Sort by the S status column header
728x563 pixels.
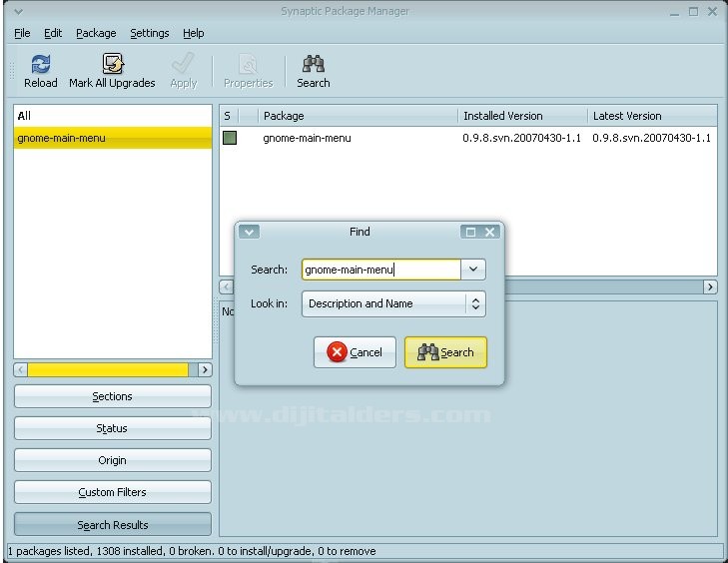coord(229,116)
